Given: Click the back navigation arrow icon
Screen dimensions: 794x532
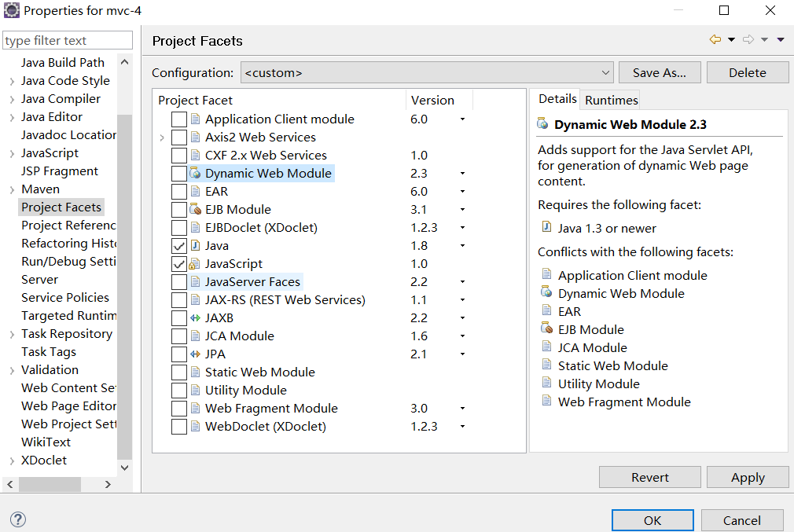Looking at the screenshot, I should click(715, 40).
